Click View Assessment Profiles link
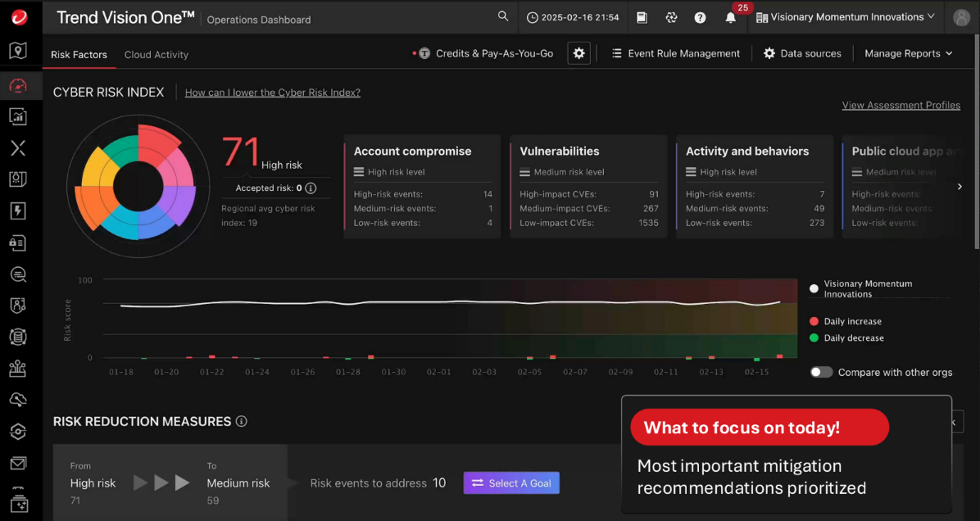Viewport: 980px width, 521px height. point(901,105)
